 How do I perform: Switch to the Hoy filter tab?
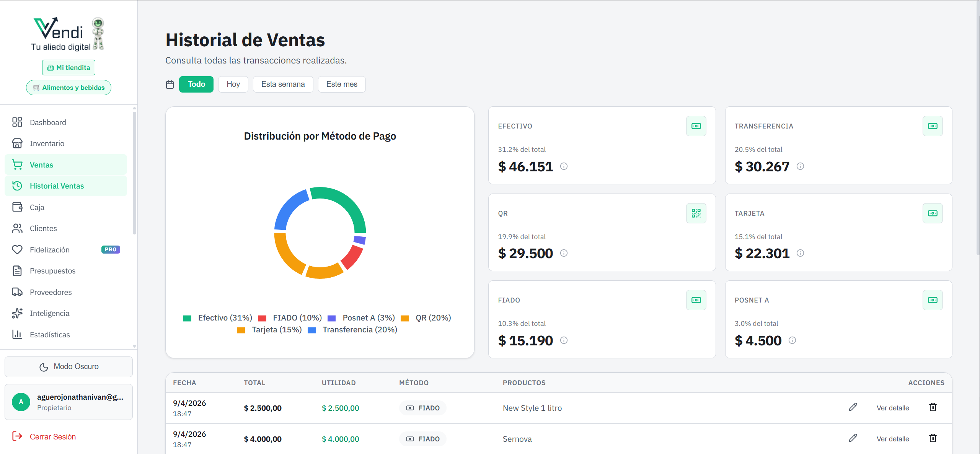(233, 84)
